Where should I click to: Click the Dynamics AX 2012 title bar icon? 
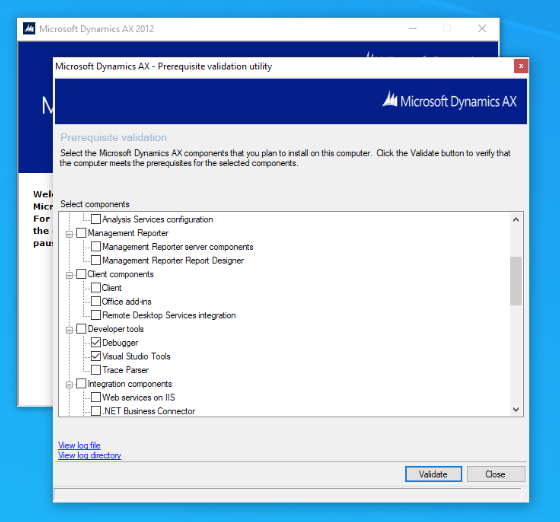[29, 28]
